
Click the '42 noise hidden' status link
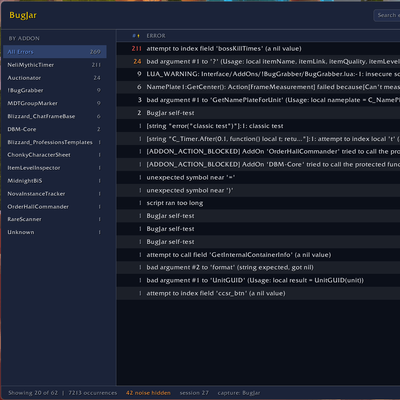148,393
